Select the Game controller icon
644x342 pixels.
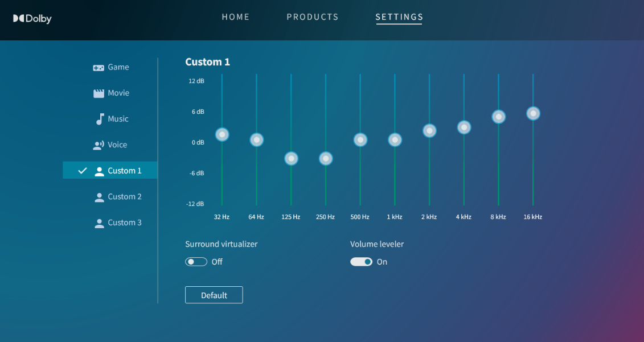pos(99,68)
